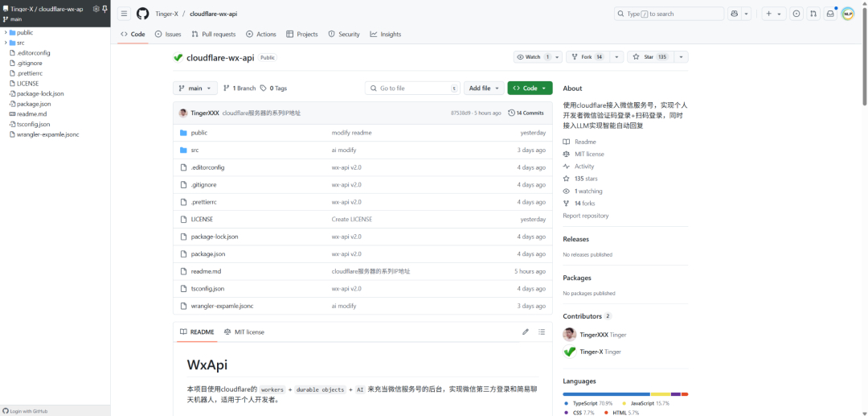Expand public folder in sidebar tree
The image size is (868, 416).
(x=6, y=33)
